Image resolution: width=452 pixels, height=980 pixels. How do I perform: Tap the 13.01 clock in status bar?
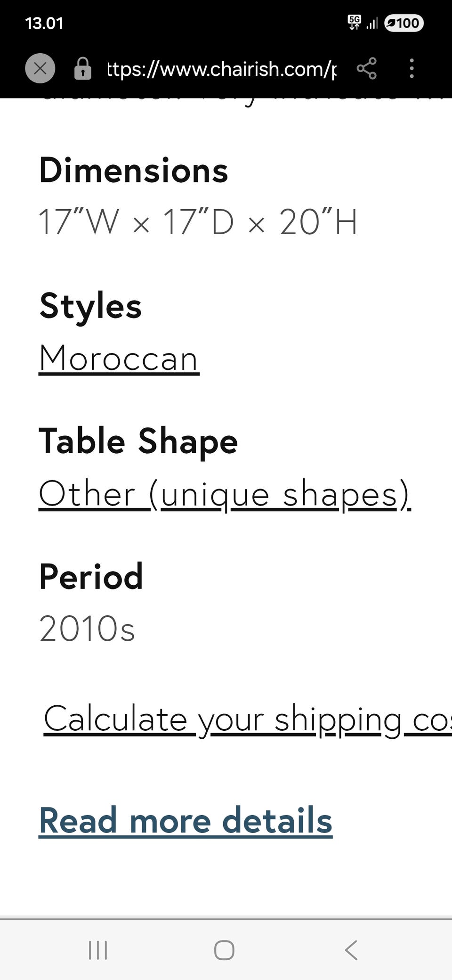click(44, 24)
